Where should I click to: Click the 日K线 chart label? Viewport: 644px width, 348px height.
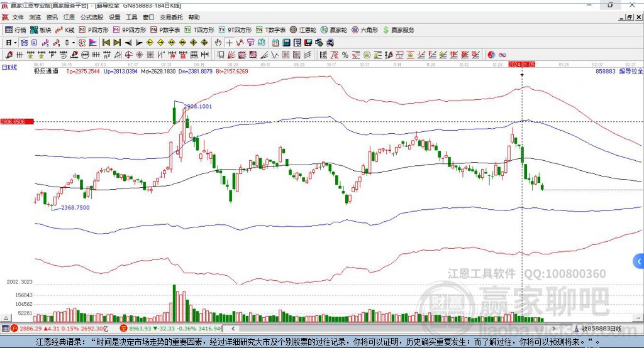[x=9, y=67]
